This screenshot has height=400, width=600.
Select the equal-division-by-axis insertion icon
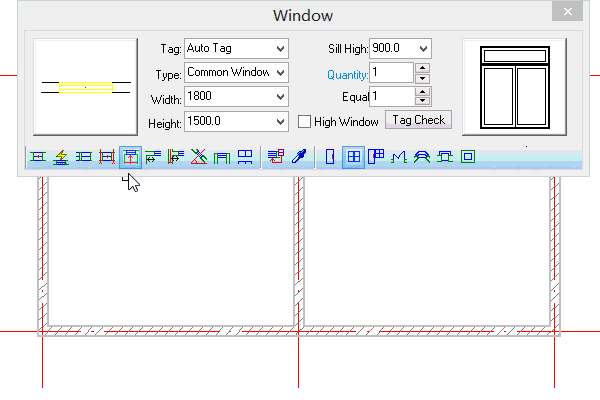[x=84, y=157]
